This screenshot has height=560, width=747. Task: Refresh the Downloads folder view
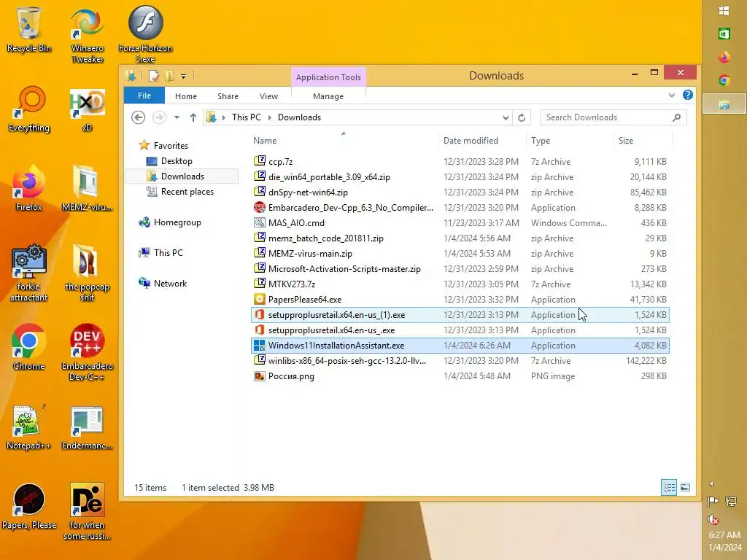tap(522, 117)
